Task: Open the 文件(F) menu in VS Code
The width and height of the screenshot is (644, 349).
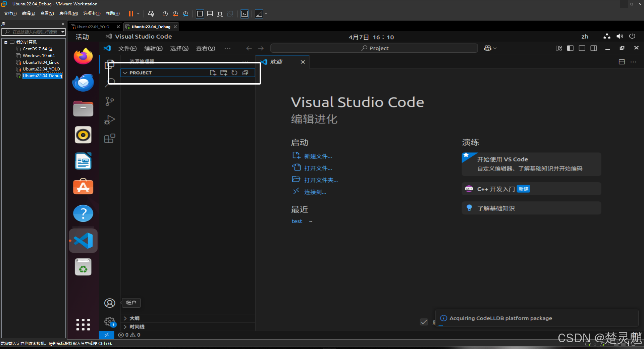Action: 127,48
